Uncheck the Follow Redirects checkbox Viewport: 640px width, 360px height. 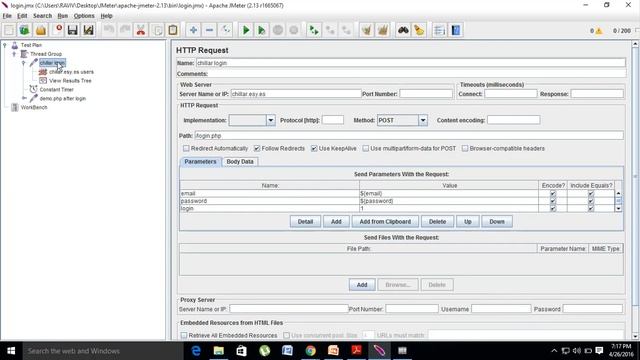click(x=257, y=148)
